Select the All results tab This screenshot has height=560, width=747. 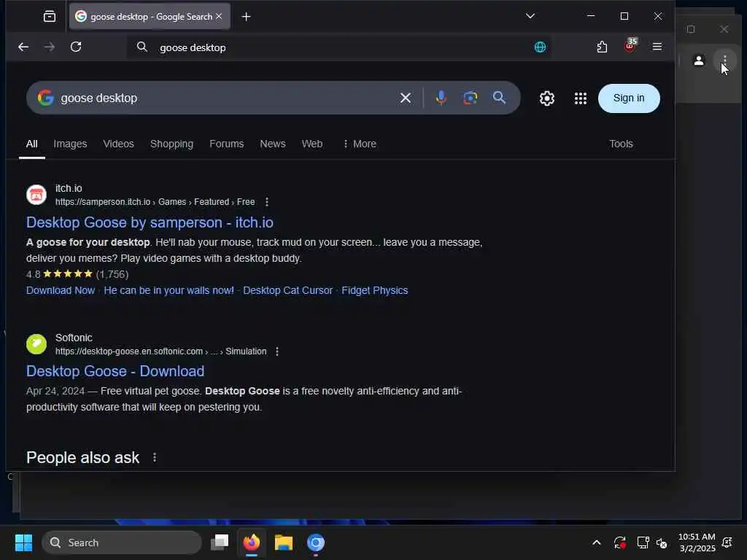[x=32, y=144]
